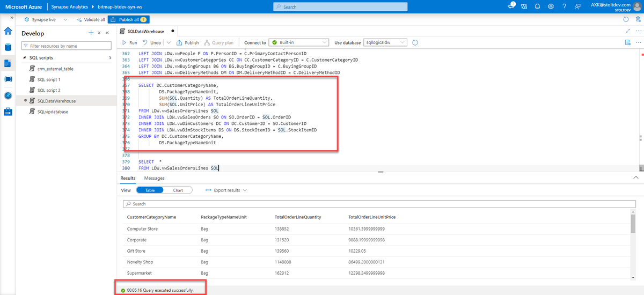644x295 pixels.
Task: Collapse all Develop tree items
Action: point(99,33)
